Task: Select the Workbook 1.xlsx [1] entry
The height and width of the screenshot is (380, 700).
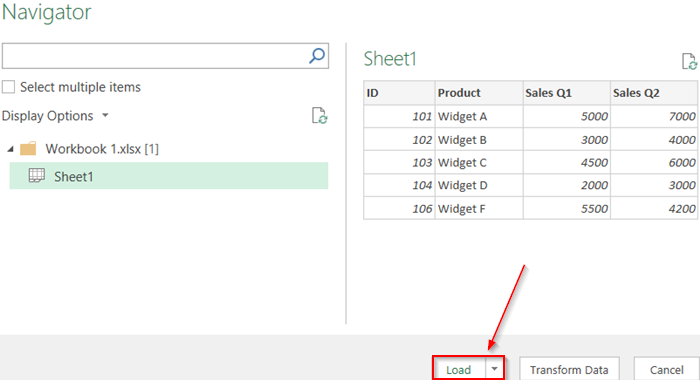Action: pos(102,149)
